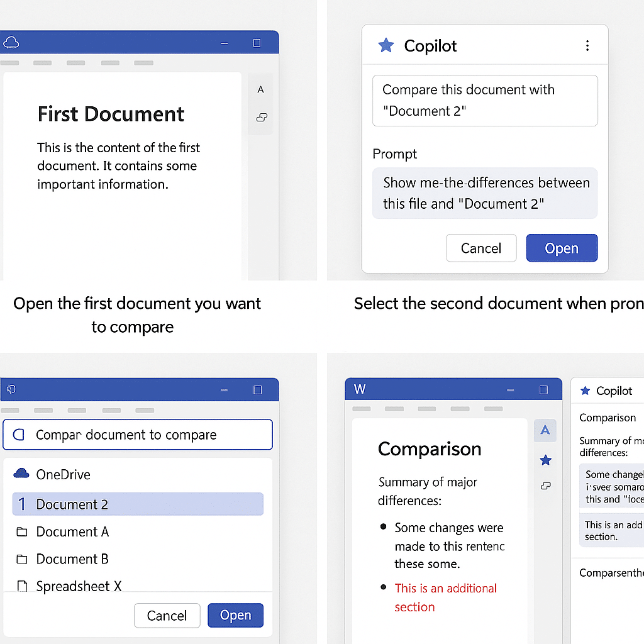Open the three-dot menu in Copilot dialog
The image size is (644, 644).
click(x=587, y=45)
